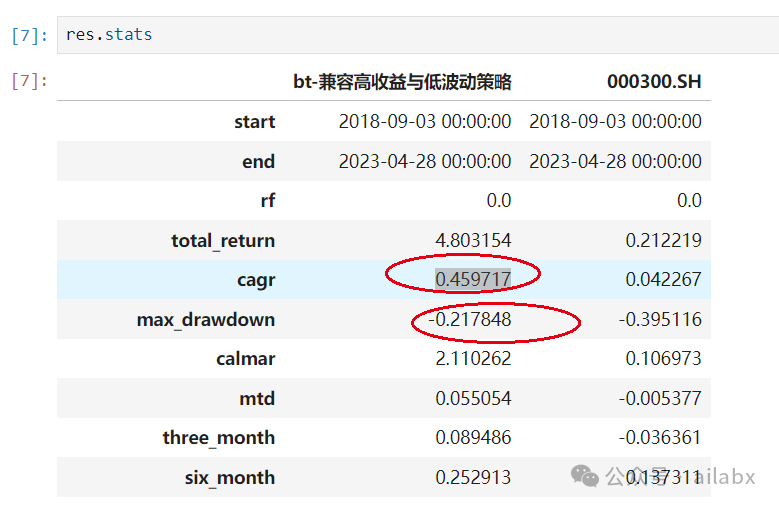Select the cagr row label
This screenshot has height=507, width=779.
click(x=256, y=281)
